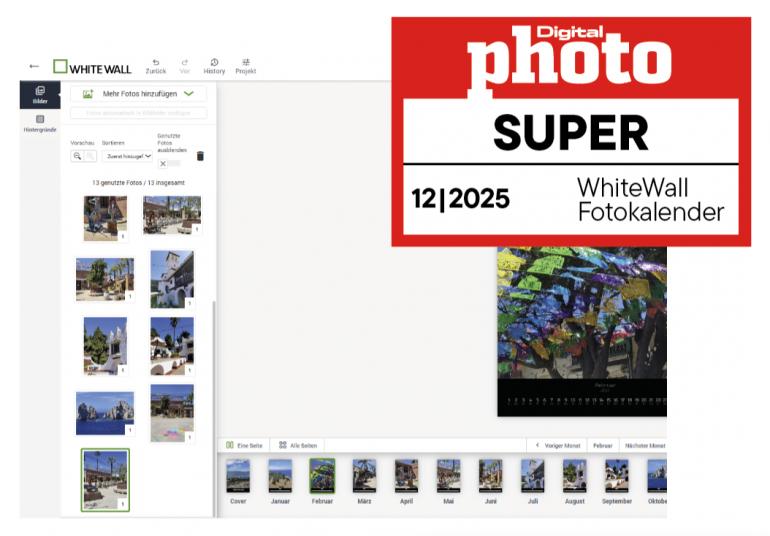Click the trash icon to delete photos

click(200, 156)
